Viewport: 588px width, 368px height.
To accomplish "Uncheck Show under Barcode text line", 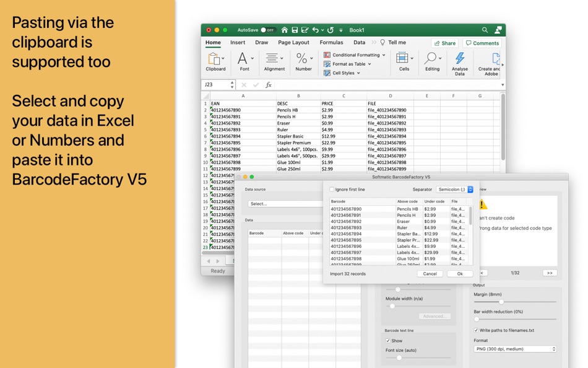I will point(387,341).
